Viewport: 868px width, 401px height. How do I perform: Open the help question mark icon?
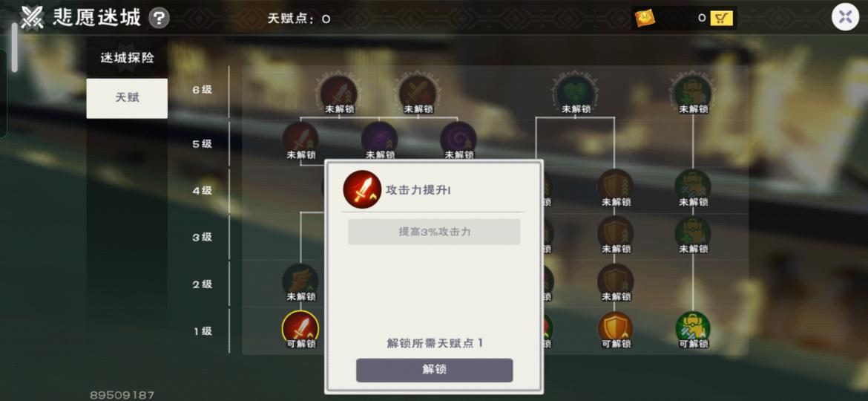point(158,19)
